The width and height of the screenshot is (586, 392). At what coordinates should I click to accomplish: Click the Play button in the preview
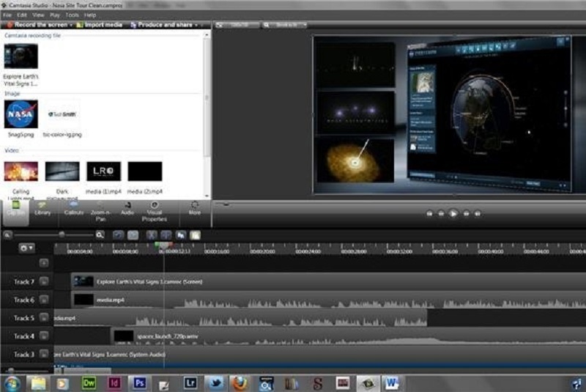(x=453, y=214)
